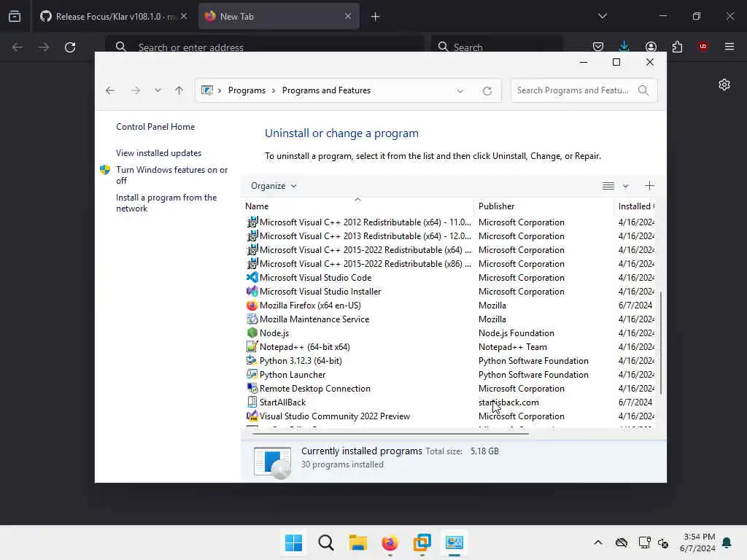The width and height of the screenshot is (747, 560).
Task: Select Microsoft Visual C++ 2015-2022 Redistributable (x86)
Action: 365,264
